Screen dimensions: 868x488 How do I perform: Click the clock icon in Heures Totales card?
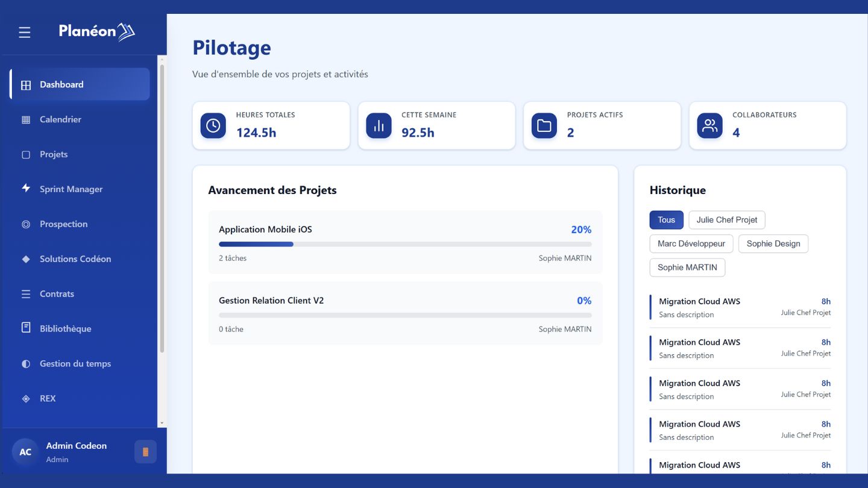coord(213,125)
